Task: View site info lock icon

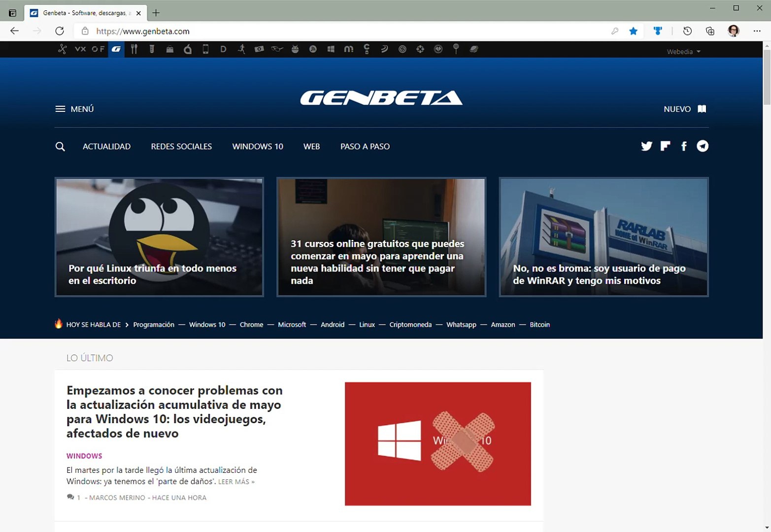Action: [85, 31]
